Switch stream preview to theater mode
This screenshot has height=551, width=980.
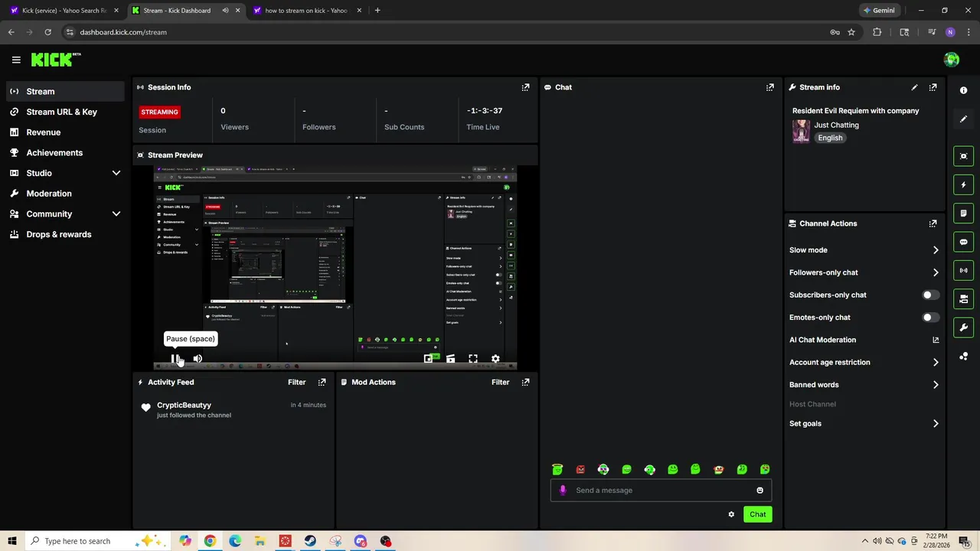[x=451, y=358]
